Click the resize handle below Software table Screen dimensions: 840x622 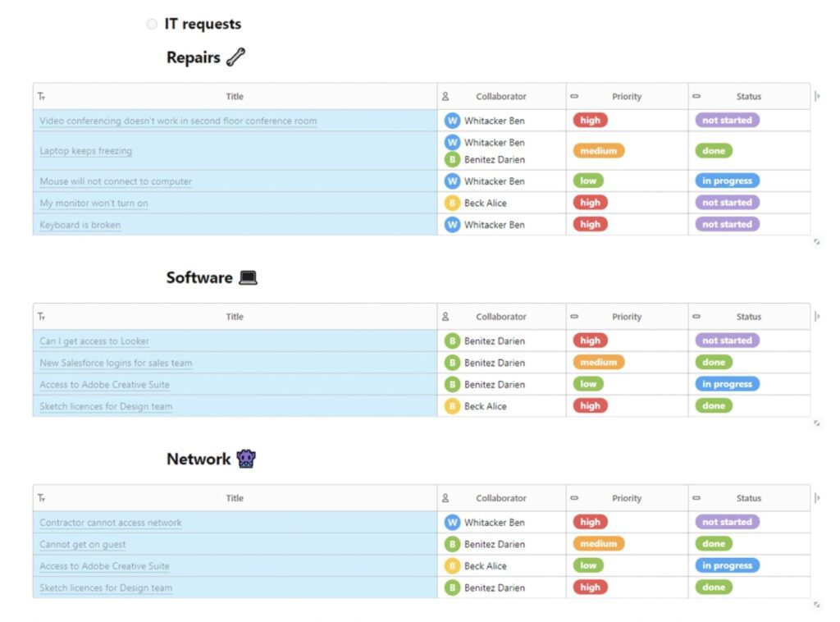(817, 423)
